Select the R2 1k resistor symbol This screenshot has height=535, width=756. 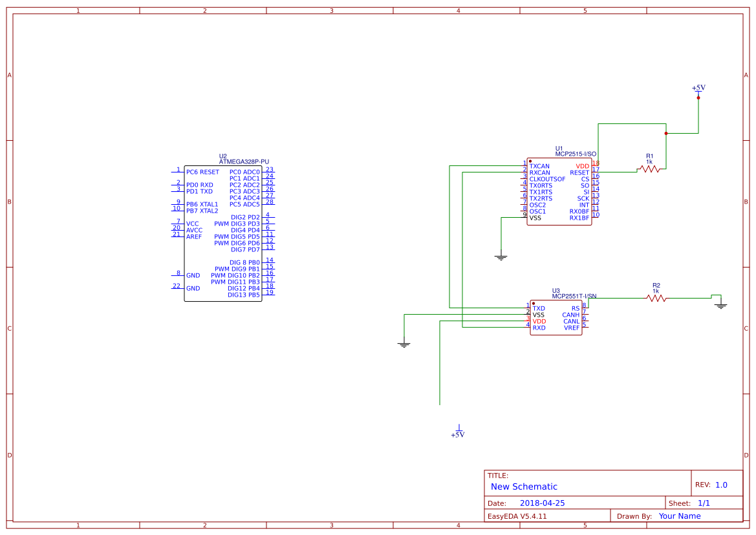(656, 299)
